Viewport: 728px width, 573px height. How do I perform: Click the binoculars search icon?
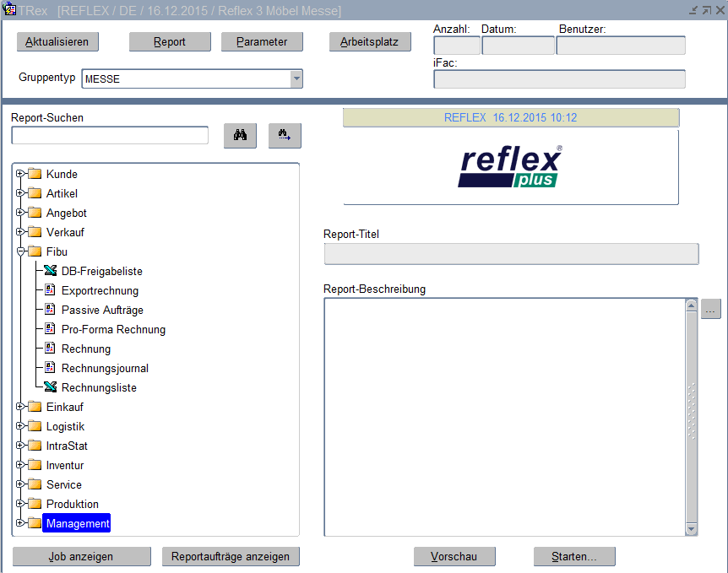point(240,135)
